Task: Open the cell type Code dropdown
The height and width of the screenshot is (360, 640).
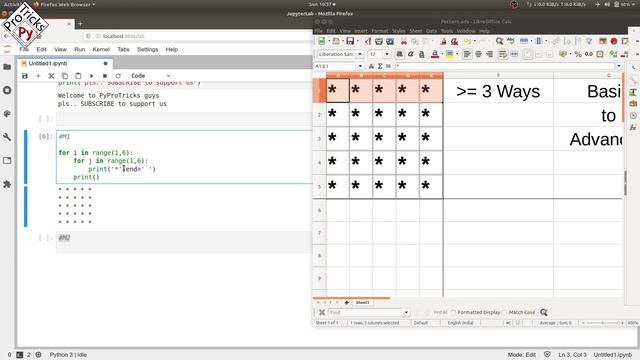Action: tap(150, 76)
